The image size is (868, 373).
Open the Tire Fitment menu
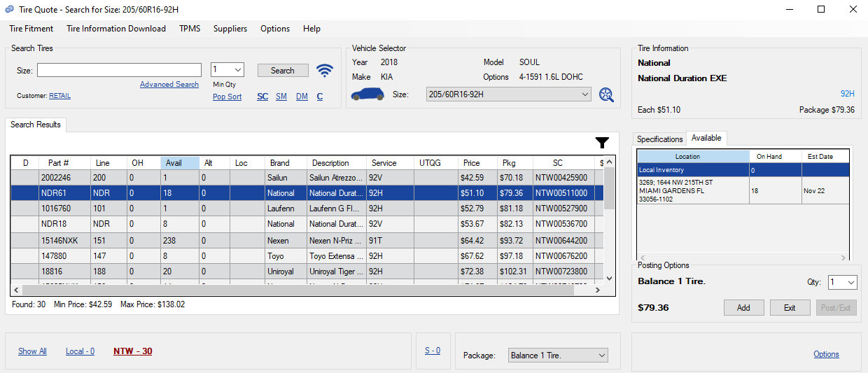coord(31,29)
